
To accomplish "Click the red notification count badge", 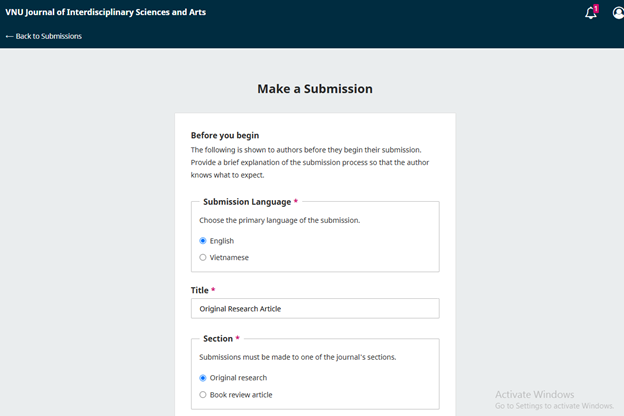I will 596,8.
